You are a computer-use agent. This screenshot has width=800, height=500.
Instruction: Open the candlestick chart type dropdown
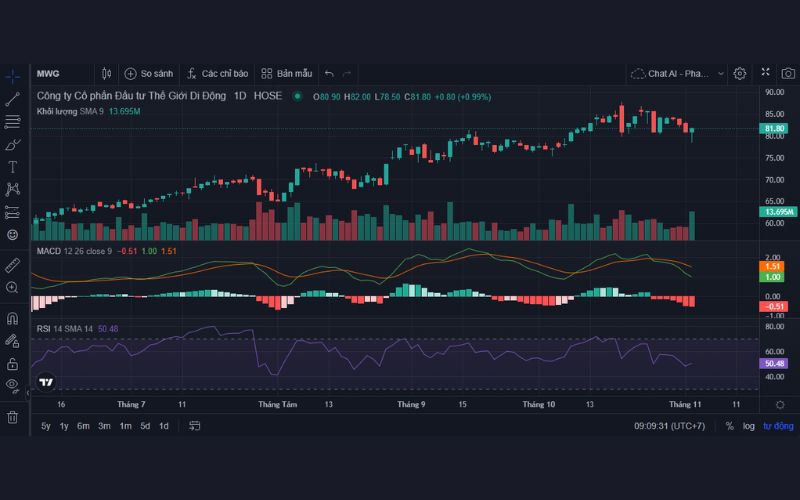pos(107,73)
